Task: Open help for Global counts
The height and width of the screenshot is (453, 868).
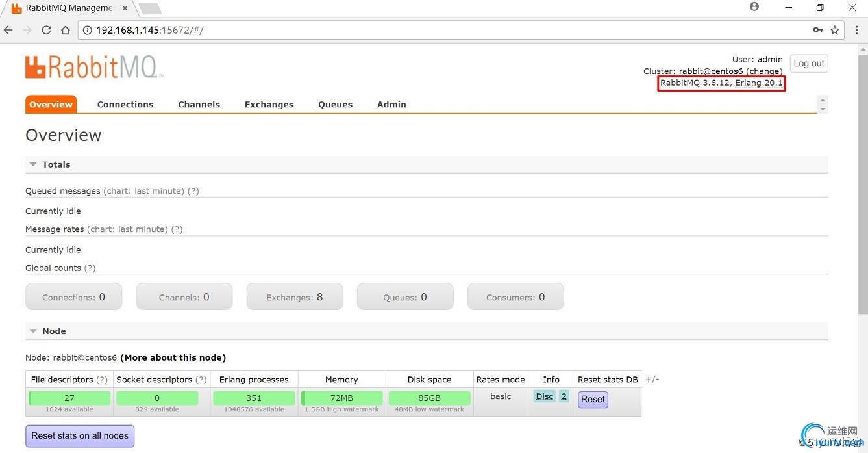Action: pos(90,268)
